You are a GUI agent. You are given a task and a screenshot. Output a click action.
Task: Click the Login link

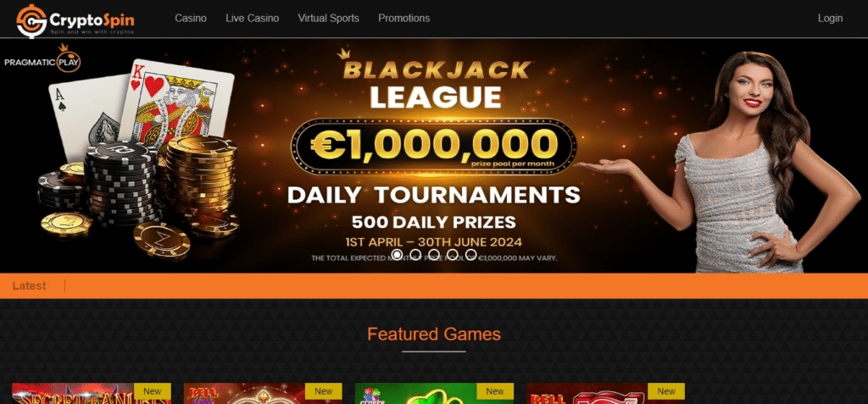[830, 19]
